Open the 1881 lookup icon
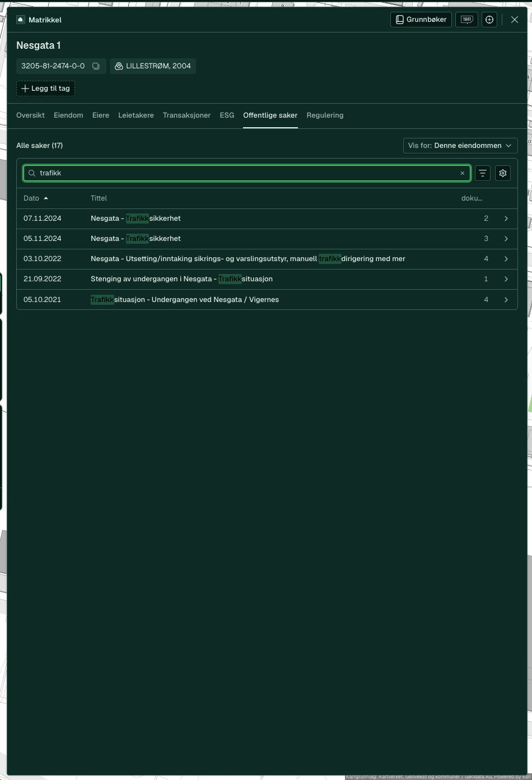 point(466,20)
